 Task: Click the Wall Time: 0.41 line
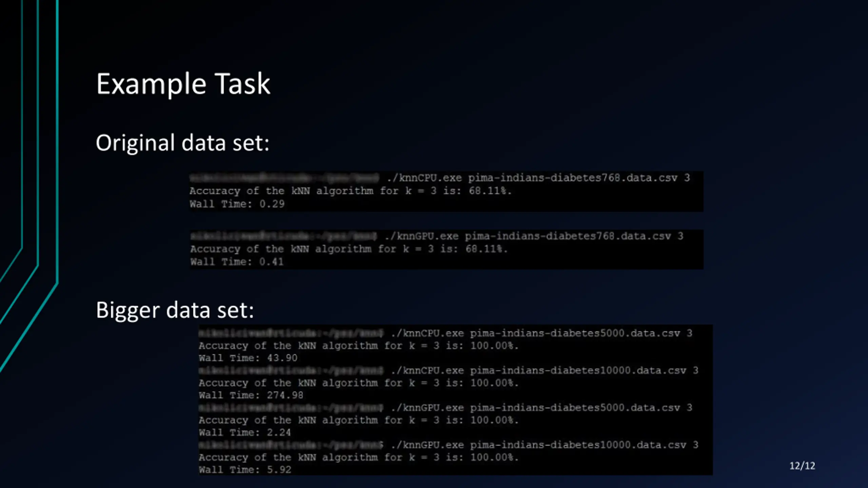[237, 262]
